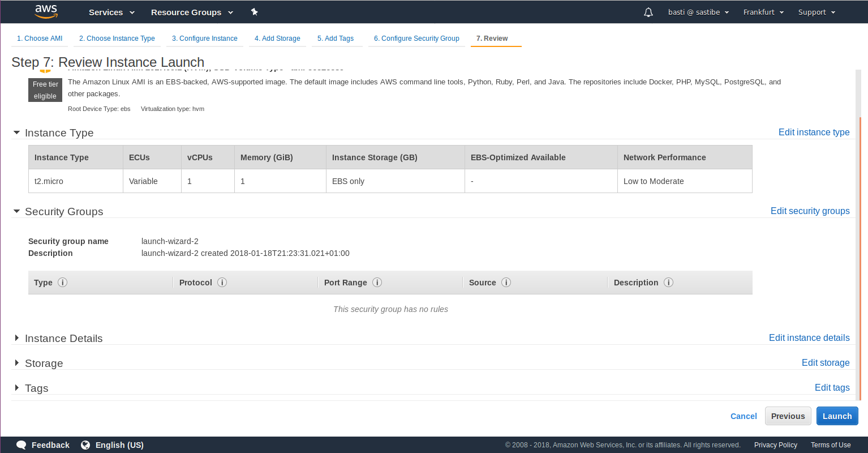Screen dimensions: 868x453
Task: Click the EBS-Optimized Available column header
Action: pos(541,157)
